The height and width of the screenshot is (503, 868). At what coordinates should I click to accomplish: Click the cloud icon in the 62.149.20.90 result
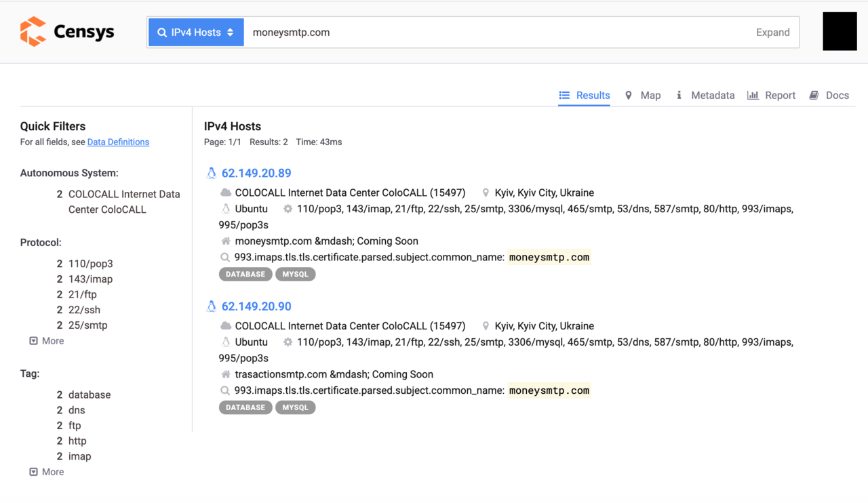click(226, 326)
